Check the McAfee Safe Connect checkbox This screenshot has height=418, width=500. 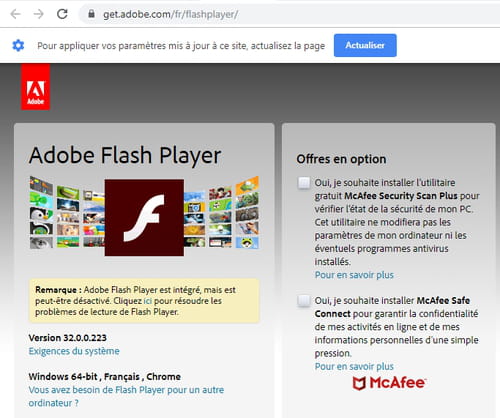point(304,301)
